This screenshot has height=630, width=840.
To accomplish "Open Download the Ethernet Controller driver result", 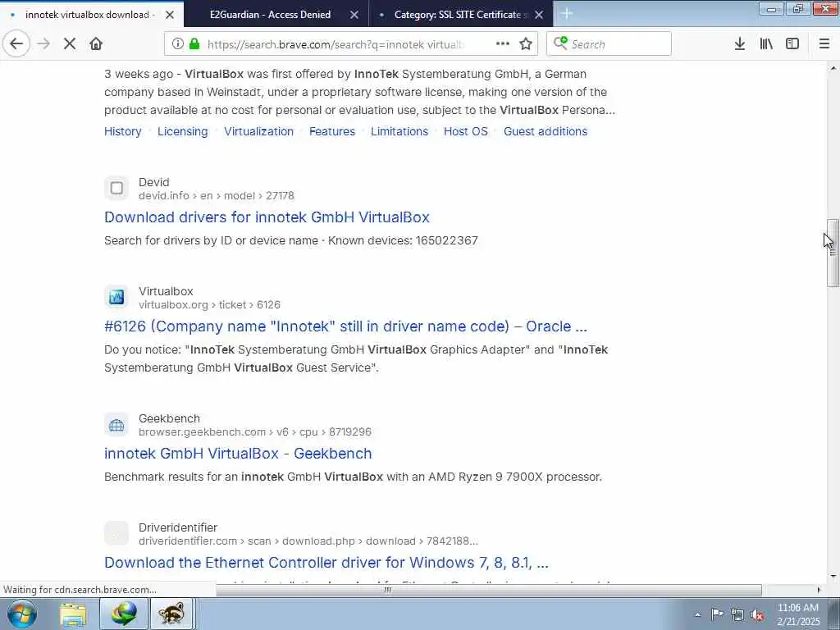I will coord(326,563).
